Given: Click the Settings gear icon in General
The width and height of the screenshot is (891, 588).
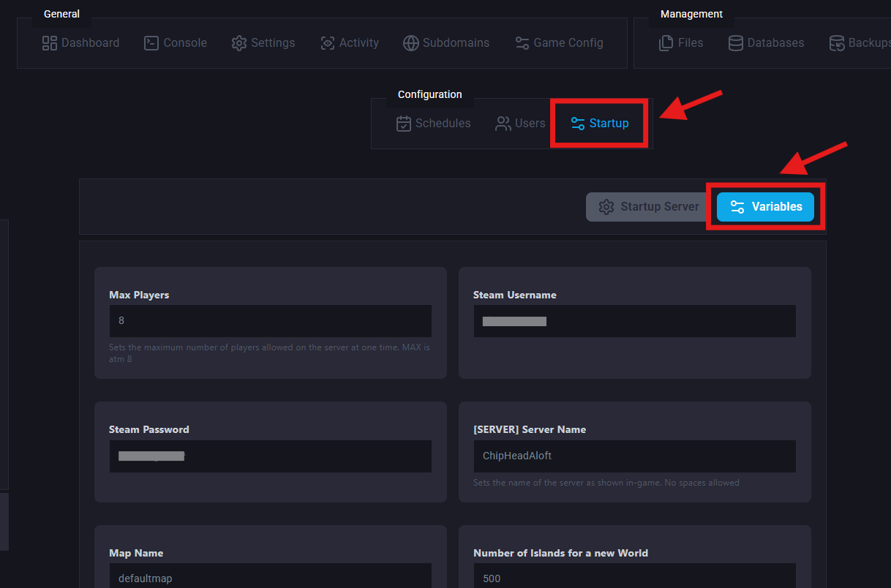Looking at the screenshot, I should coord(239,43).
